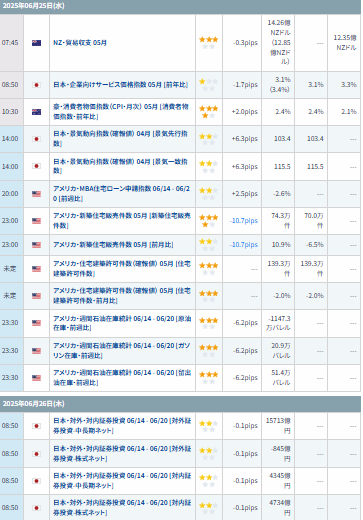
Task: Click the +6.3pips value for 景気一致指数 row
Action: point(245,166)
